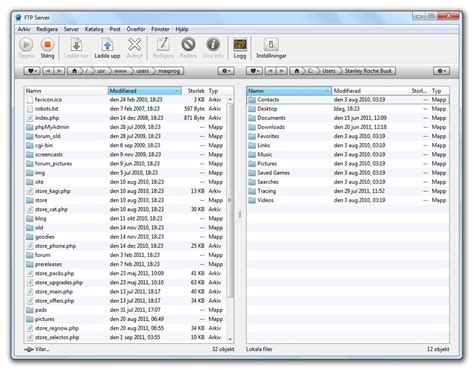Click the www path breadcrumb
The image size is (474, 373).
click(x=120, y=71)
